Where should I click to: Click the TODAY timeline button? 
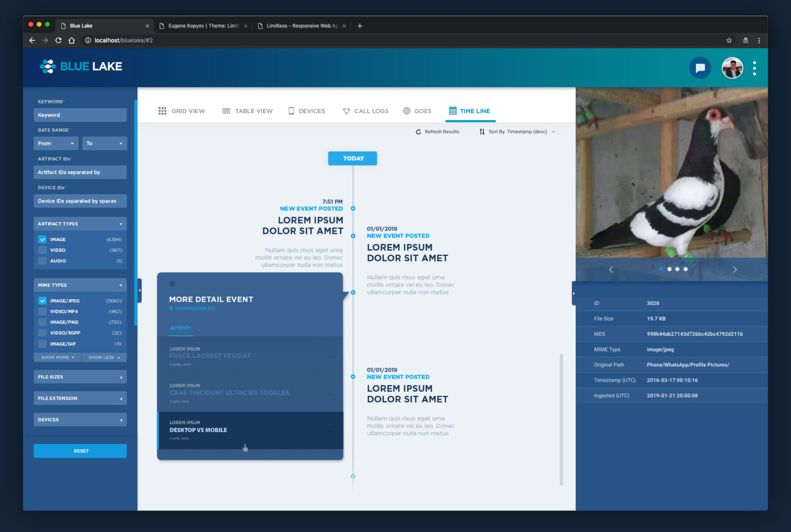tap(352, 158)
